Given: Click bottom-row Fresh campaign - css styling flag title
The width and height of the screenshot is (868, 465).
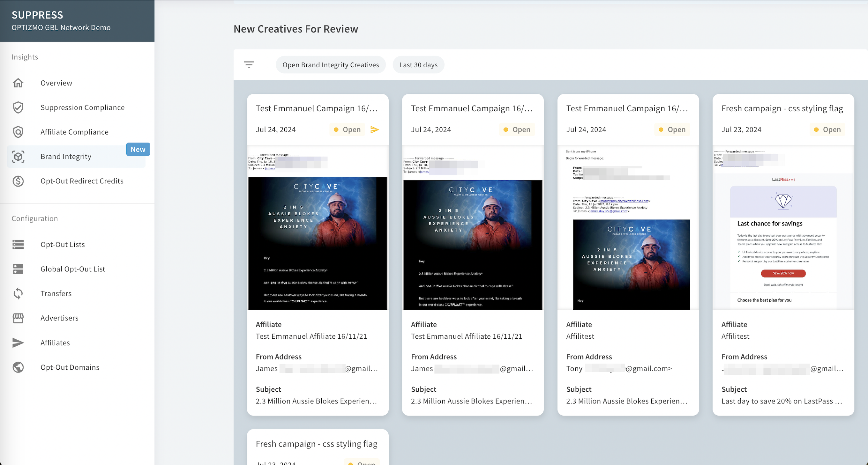Looking at the screenshot, I should (316, 444).
